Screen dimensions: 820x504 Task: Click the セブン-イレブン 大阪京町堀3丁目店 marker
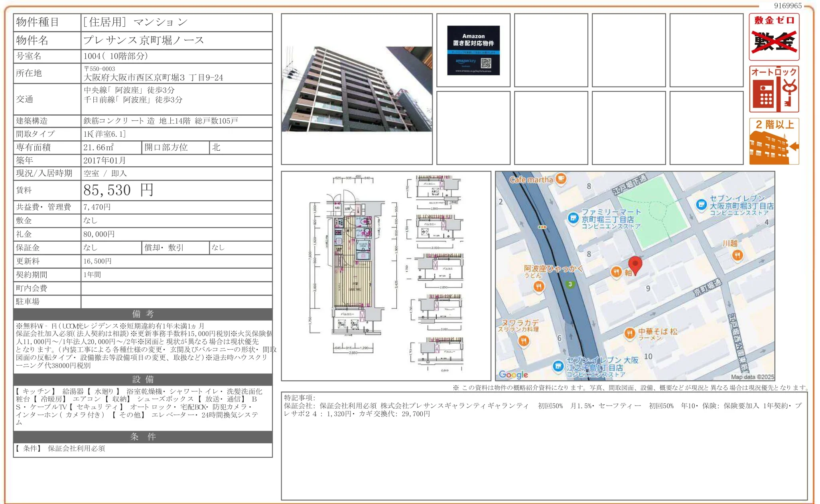pyautogui.click(x=701, y=205)
